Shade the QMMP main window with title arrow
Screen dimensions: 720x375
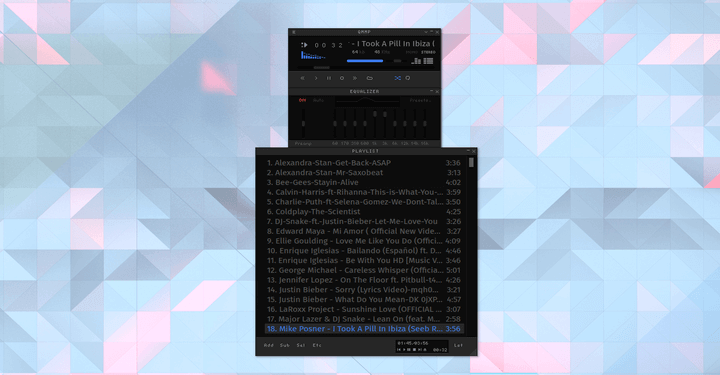(x=426, y=32)
